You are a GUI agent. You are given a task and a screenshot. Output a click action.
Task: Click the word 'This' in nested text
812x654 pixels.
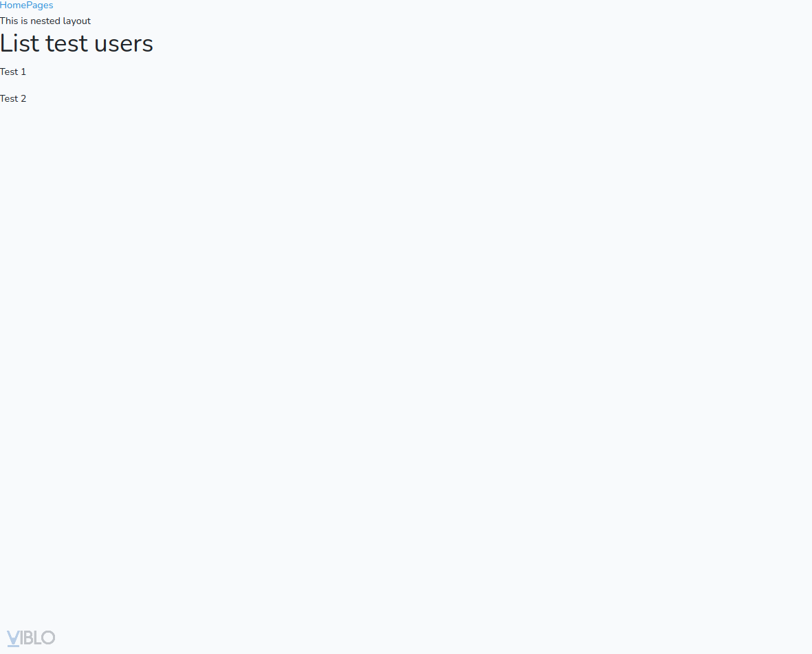[x=9, y=21]
